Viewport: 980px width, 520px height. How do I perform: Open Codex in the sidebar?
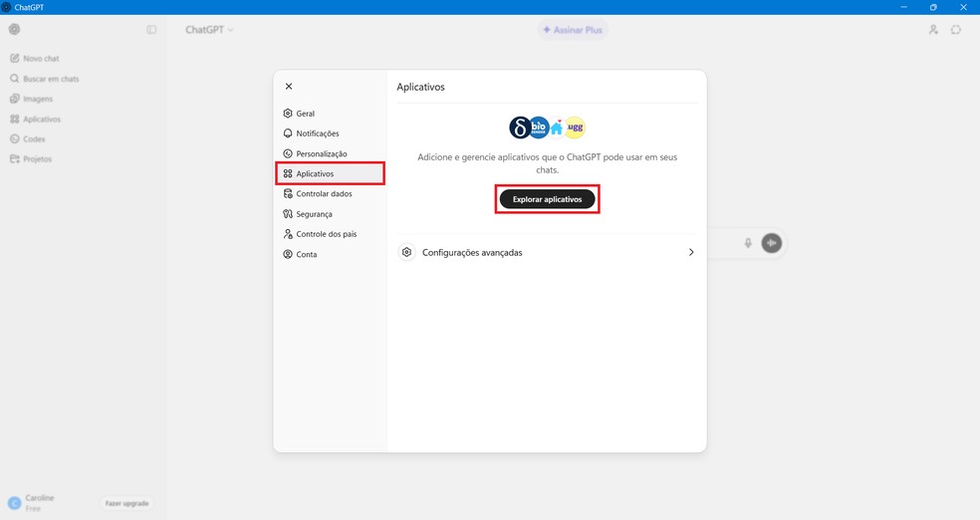tap(28, 138)
